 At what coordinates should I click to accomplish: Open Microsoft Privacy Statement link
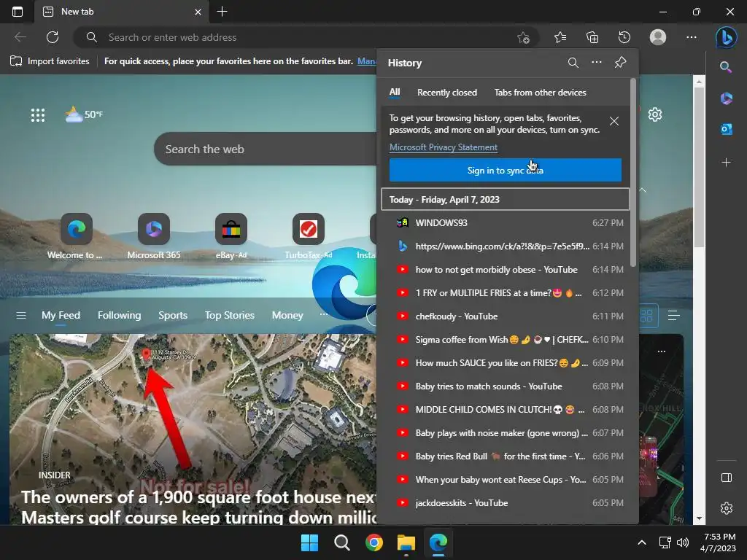click(443, 147)
